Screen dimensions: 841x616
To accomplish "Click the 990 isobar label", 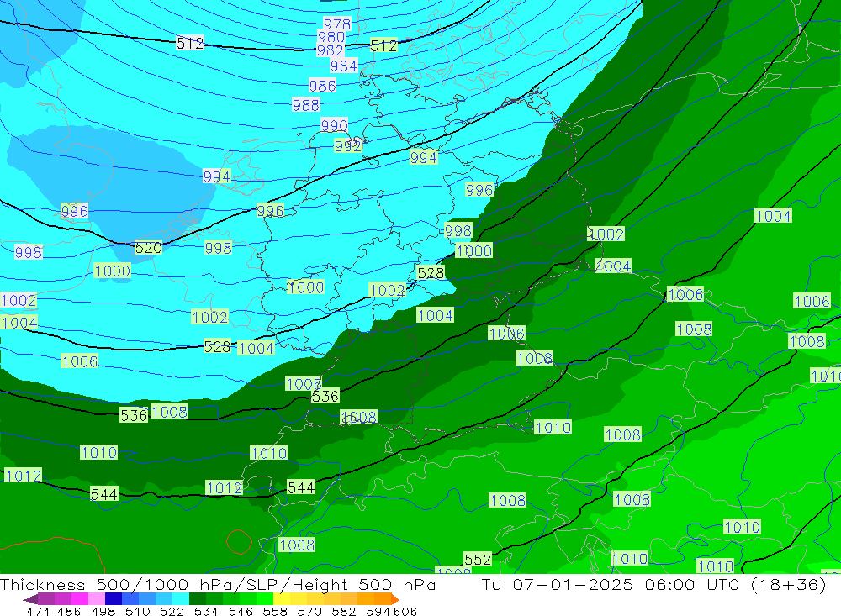I will (334, 125).
